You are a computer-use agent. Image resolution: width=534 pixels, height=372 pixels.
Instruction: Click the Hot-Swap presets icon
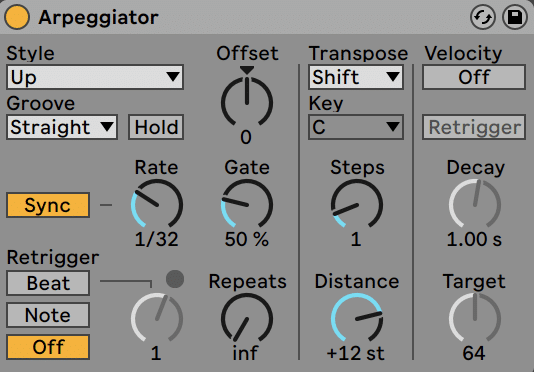pos(483,17)
